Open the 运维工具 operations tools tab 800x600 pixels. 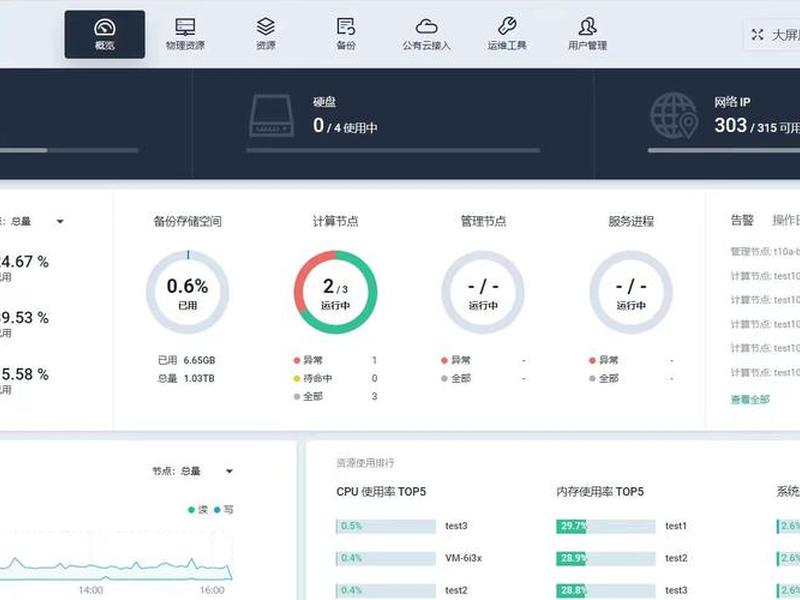[507, 34]
